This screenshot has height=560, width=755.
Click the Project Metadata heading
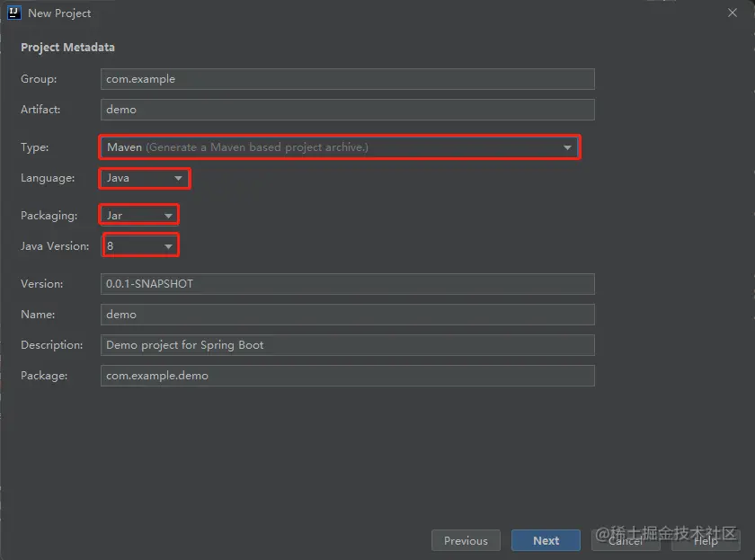pos(68,47)
